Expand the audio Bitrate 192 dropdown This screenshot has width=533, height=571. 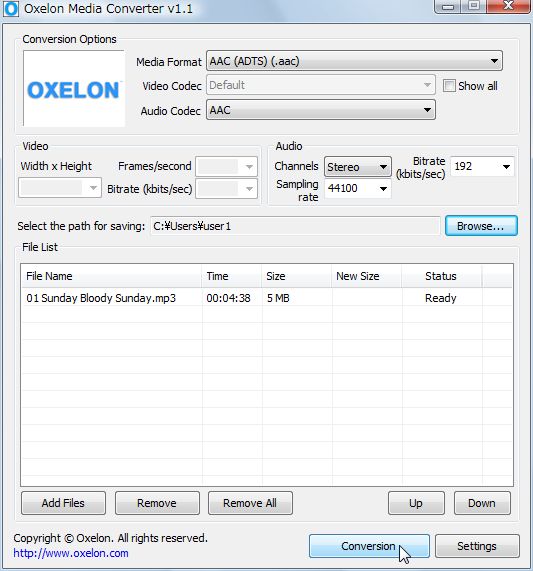(x=482, y=166)
